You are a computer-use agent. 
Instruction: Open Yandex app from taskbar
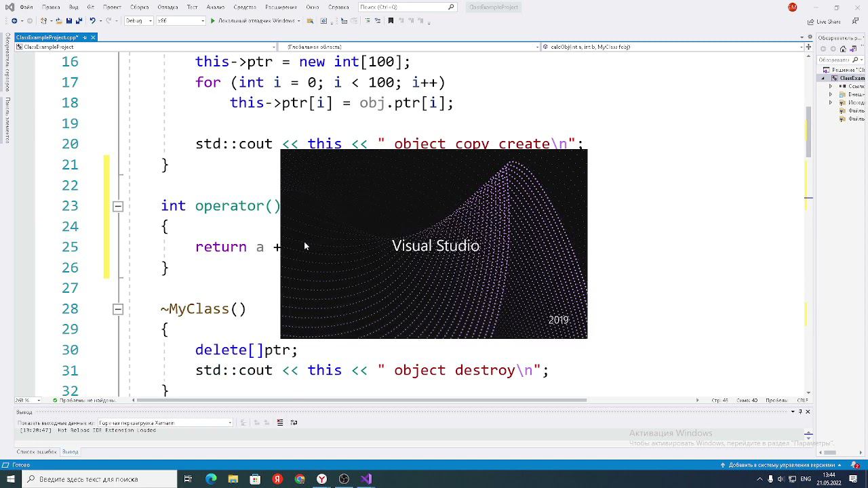click(277, 479)
